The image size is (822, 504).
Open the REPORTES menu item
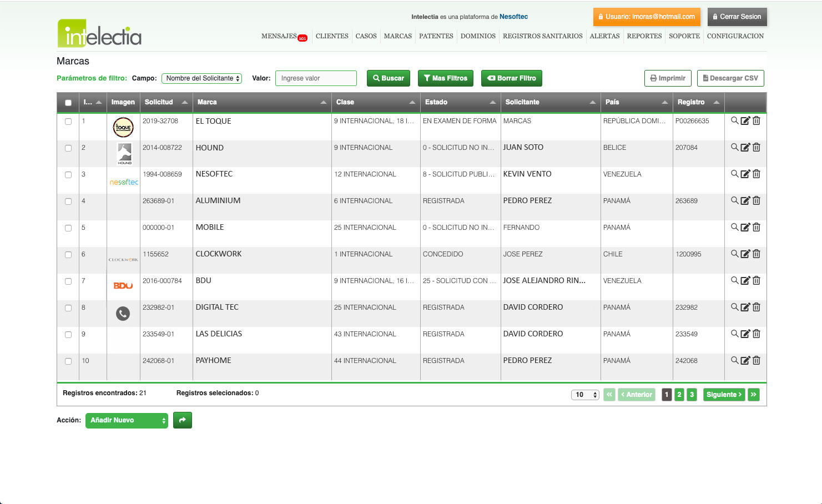pos(644,36)
